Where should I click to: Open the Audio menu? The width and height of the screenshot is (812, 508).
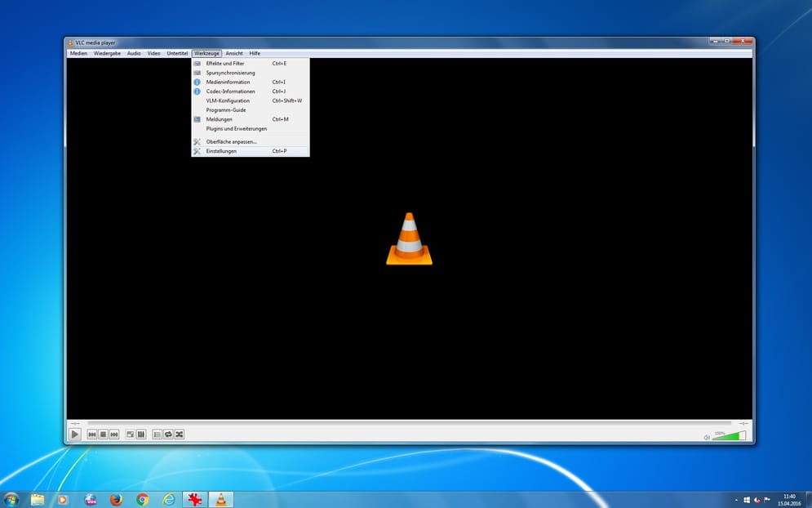134,53
